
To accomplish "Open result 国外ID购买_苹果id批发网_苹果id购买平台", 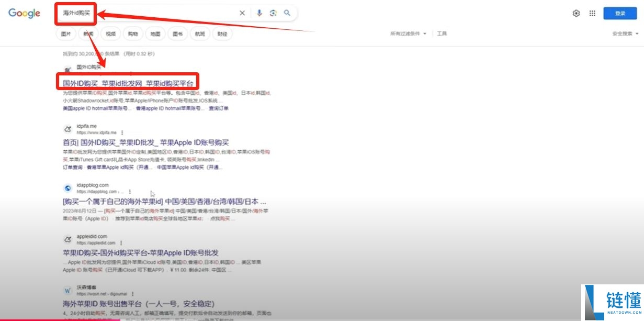I will tap(128, 83).
